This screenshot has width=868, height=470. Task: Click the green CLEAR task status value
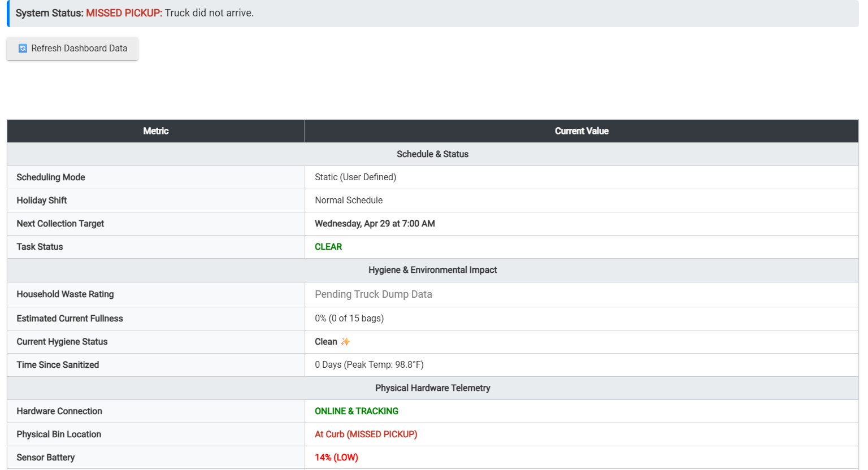pyautogui.click(x=328, y=247)
